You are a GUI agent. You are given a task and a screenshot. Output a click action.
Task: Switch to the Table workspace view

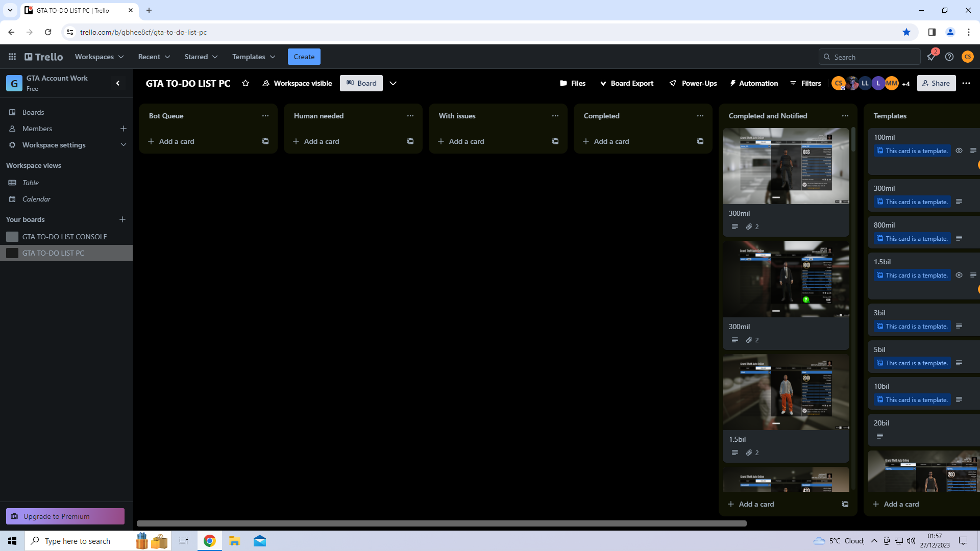click(x=31, y=183)
